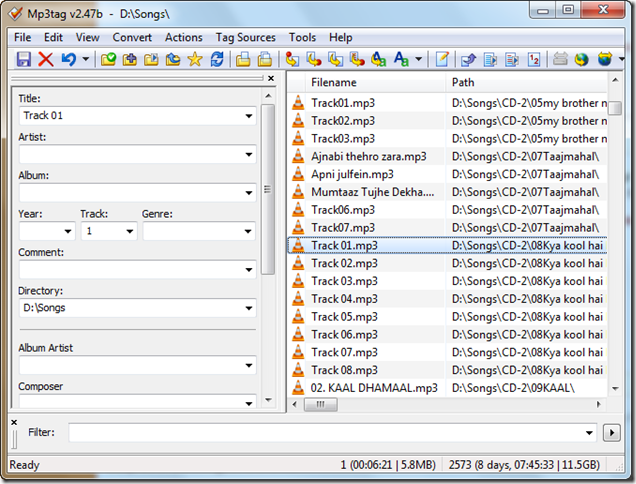Click the red X Remove tag icon

pos(45,59)
